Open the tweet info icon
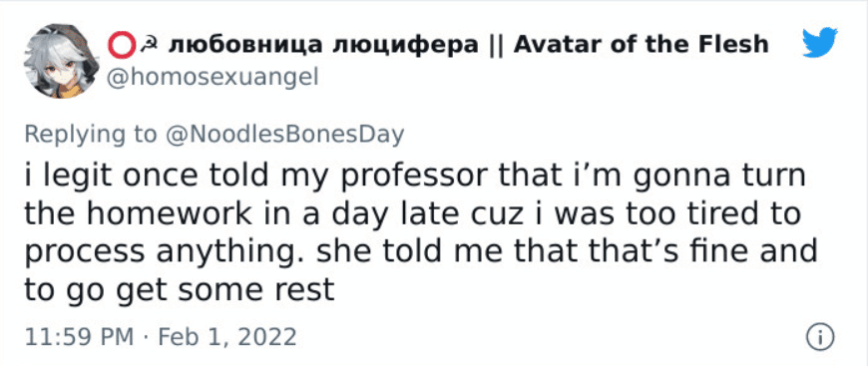 pos(820,337)
